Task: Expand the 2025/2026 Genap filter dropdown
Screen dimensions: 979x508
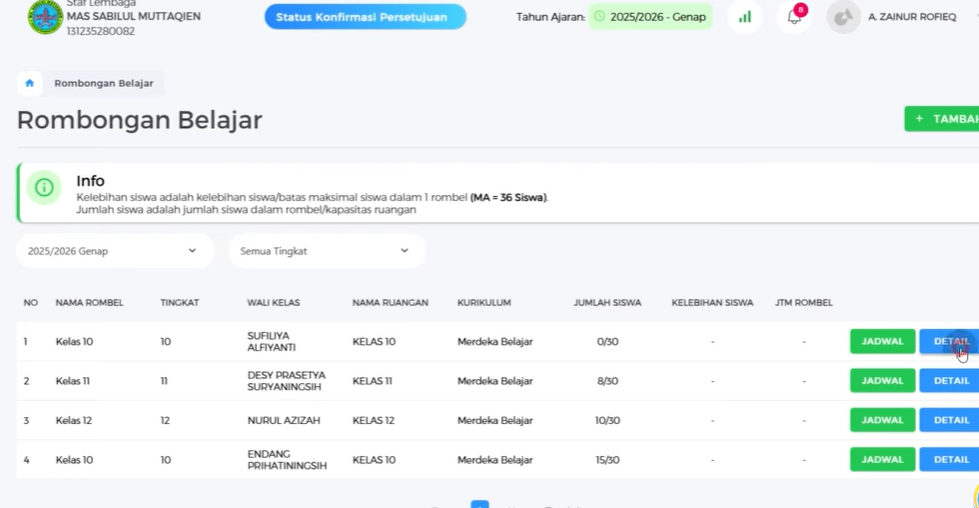Action: (x=115, y=251)
